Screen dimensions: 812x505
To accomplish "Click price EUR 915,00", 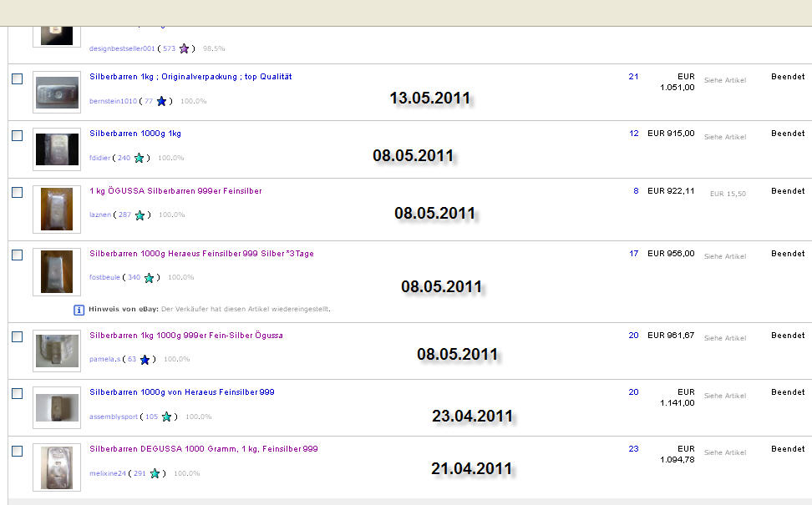I will [x=671, y=134].
